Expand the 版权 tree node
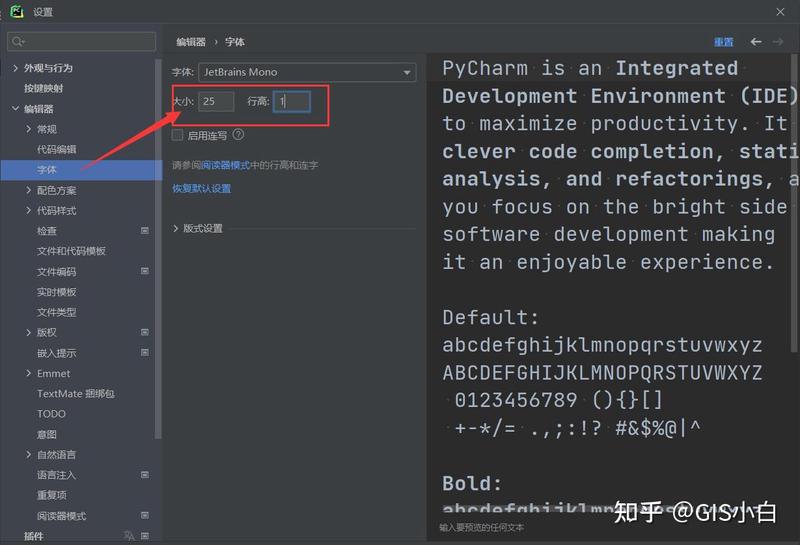This screenshot has width=800, height=545. pyautogui.click(x=29, y=332)
